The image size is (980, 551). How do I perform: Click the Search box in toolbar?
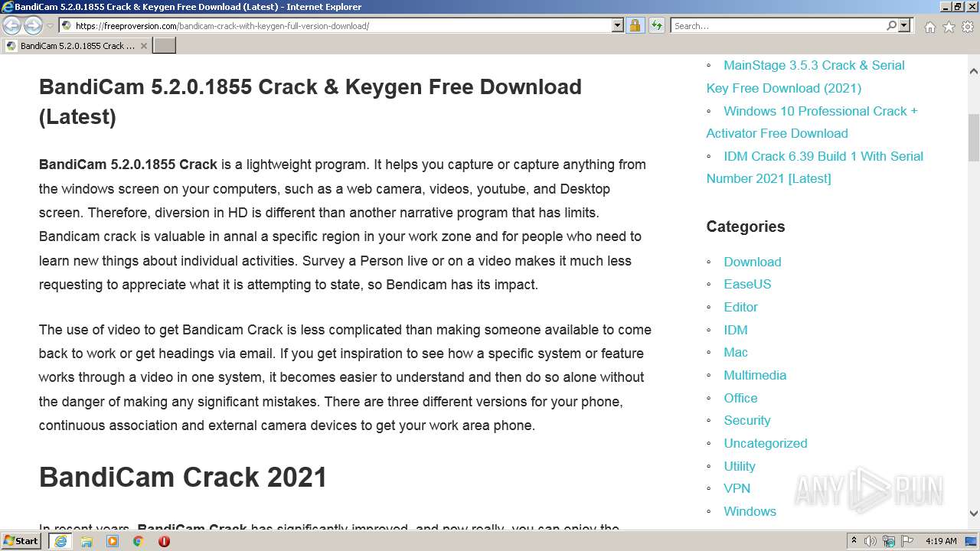[x=778, y=26]
